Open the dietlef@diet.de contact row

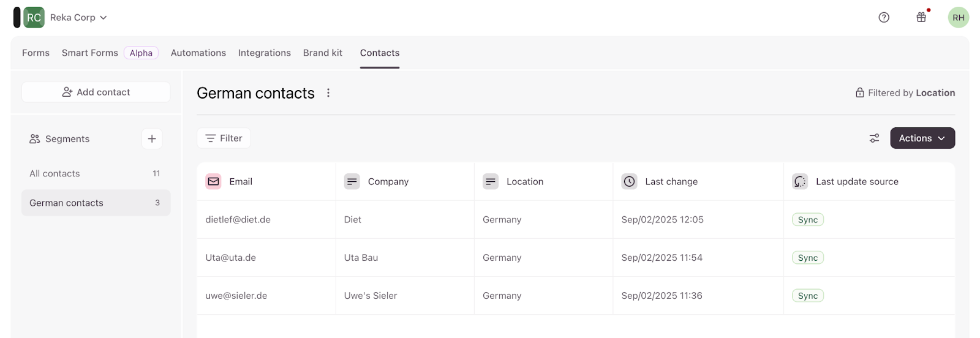point(238,220)
